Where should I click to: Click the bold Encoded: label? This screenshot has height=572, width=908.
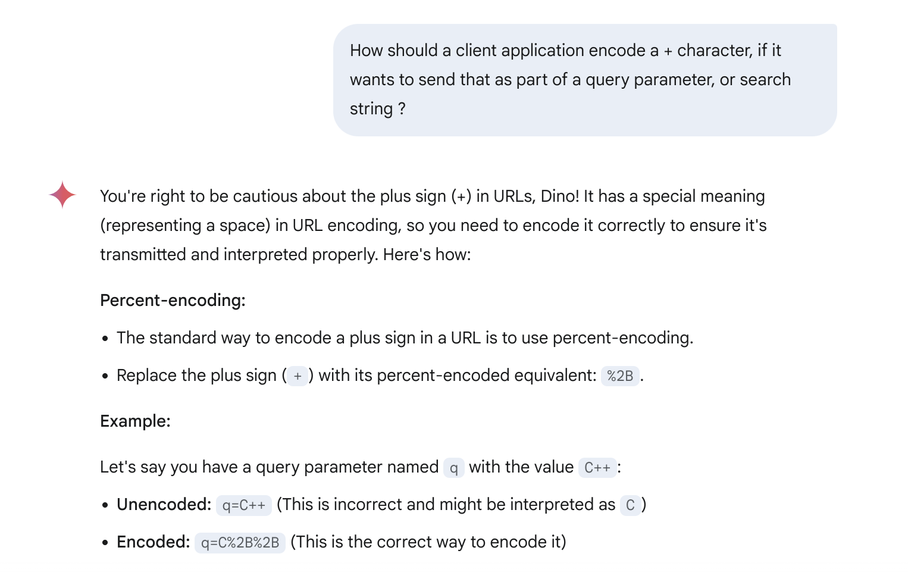[153, 542]
